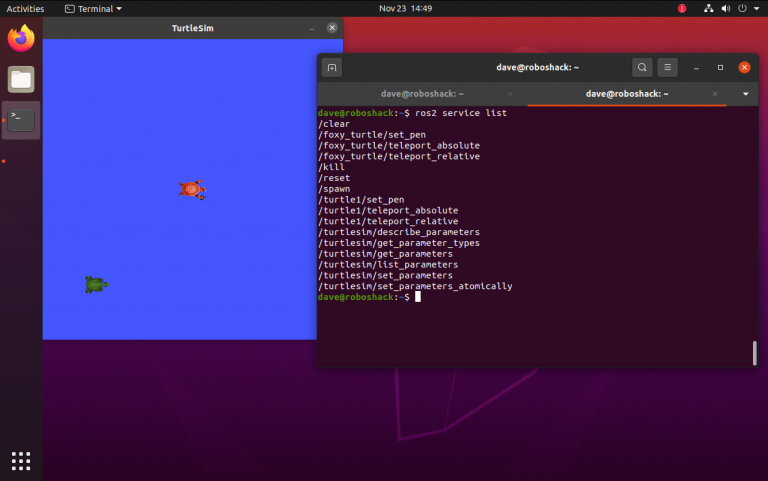Click the Terminal icon in the dock

(21, 120)
